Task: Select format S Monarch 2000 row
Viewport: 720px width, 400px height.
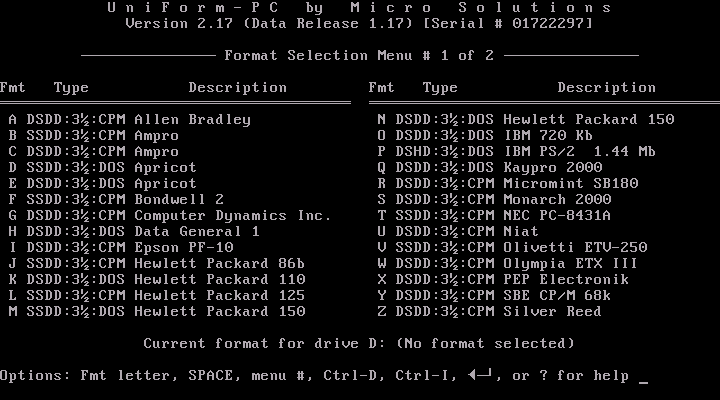Action: [x=494, y=199]
